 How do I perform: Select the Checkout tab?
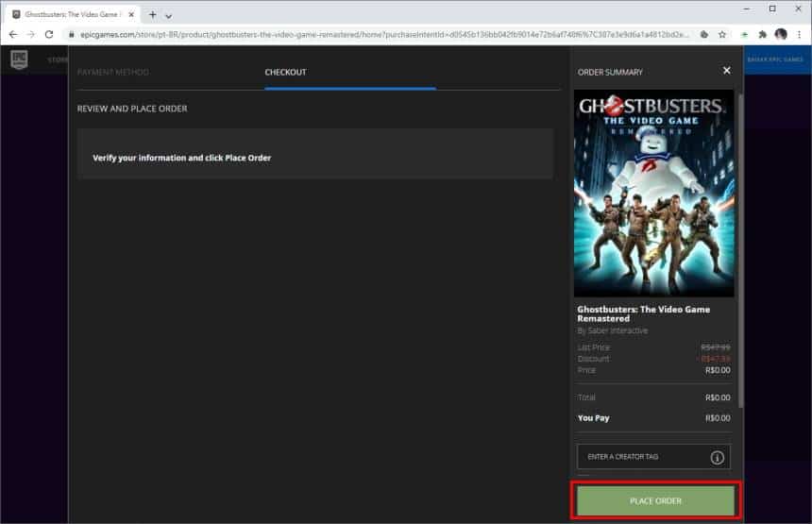285,72
